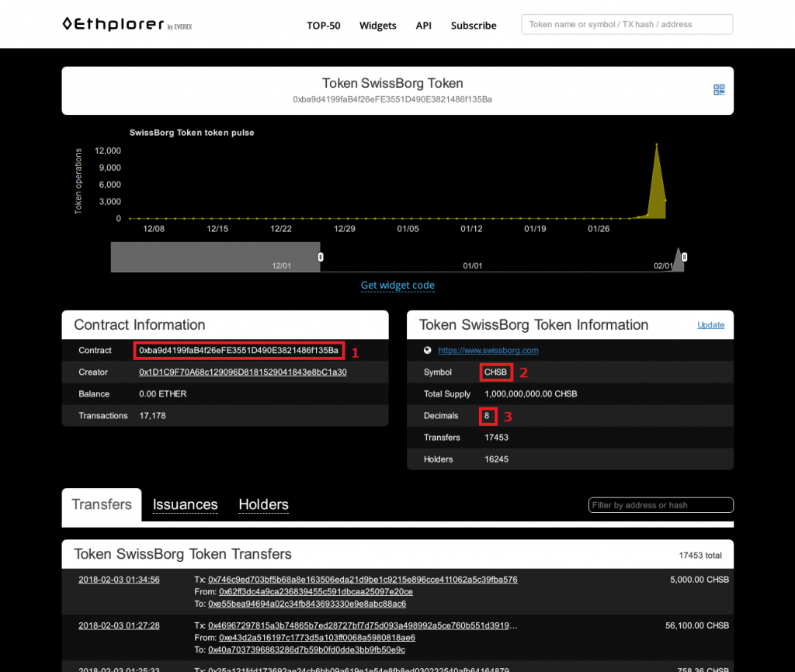
Task: Click the right timeline range slider handle
Action: point(683,256)
